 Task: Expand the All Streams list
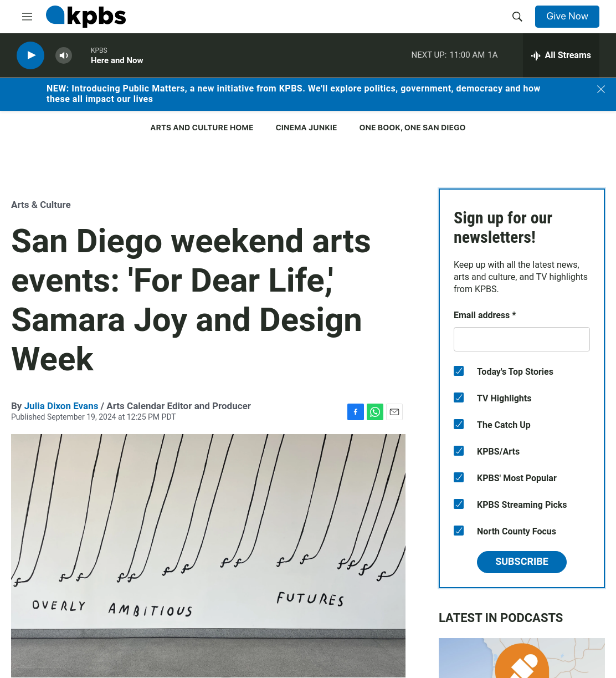561,55
